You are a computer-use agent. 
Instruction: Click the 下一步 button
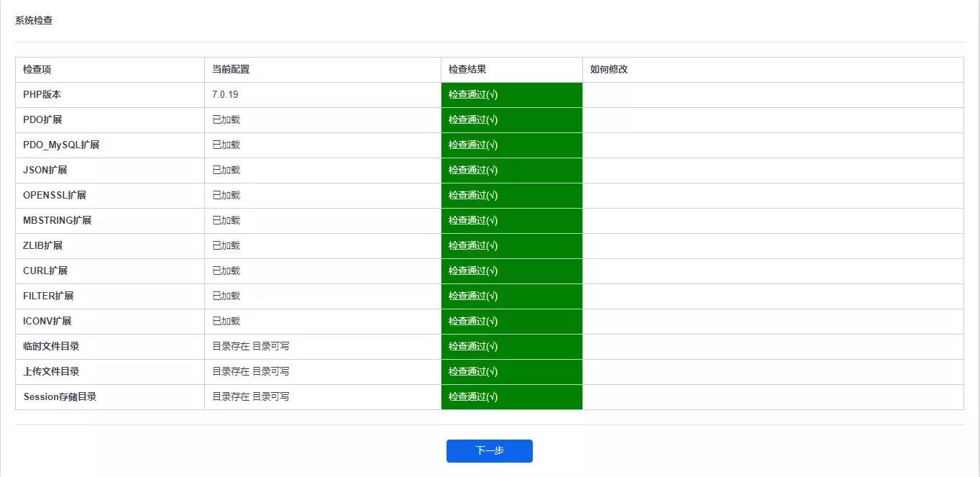coord(489,451)
